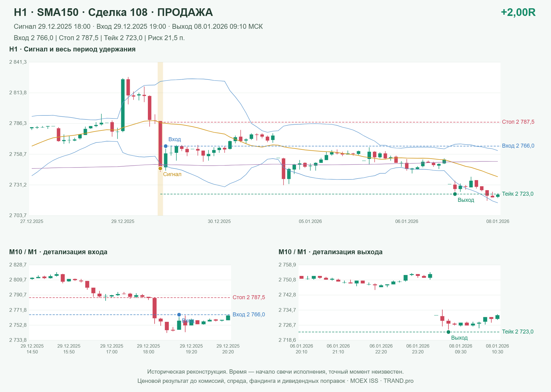Image resolution: width=551 pixels, height=392 pixels.
Task: Click the 'Стоп 2 787,5' label in entry detail chart
Action: tap(249, 297)
